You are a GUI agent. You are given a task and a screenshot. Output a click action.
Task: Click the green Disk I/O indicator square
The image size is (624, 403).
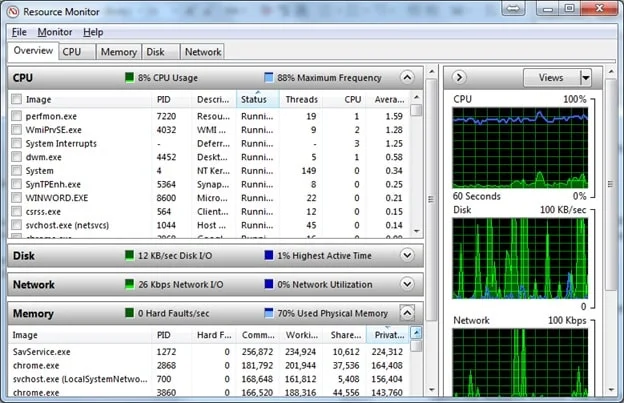(x=129, y=255)
